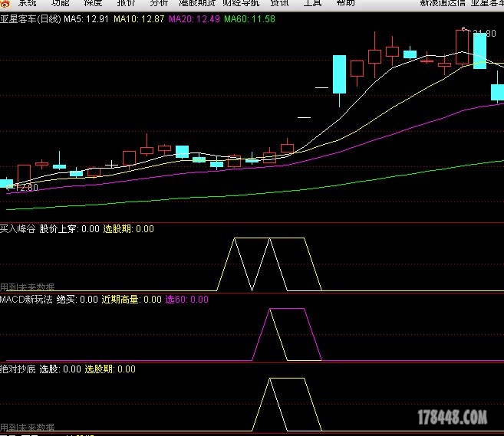The image size is (504, 436).
Task: Click 选股期: 0.00 in 买入峰谷 panel
Action: [129, 229]
